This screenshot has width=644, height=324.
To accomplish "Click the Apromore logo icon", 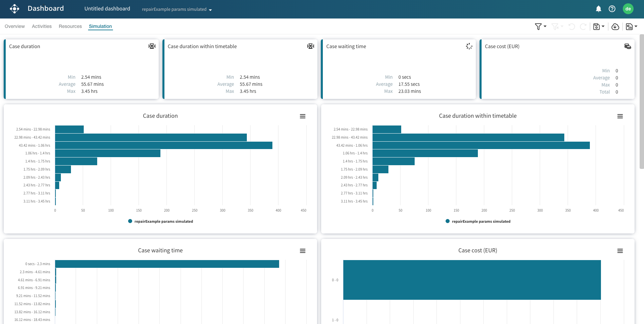I will point(14,9).
